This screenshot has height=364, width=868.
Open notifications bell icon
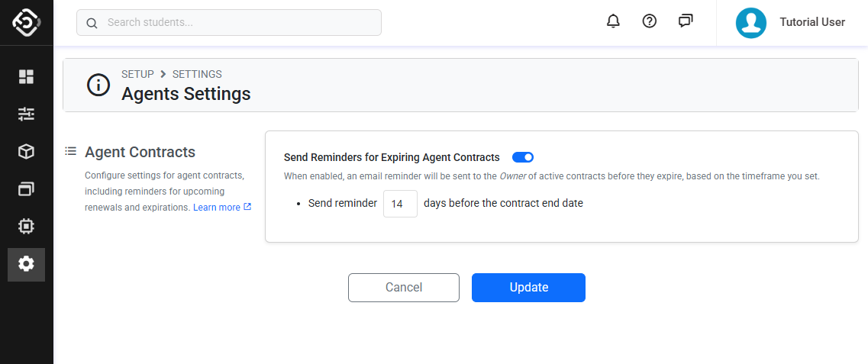pos(613,21)
